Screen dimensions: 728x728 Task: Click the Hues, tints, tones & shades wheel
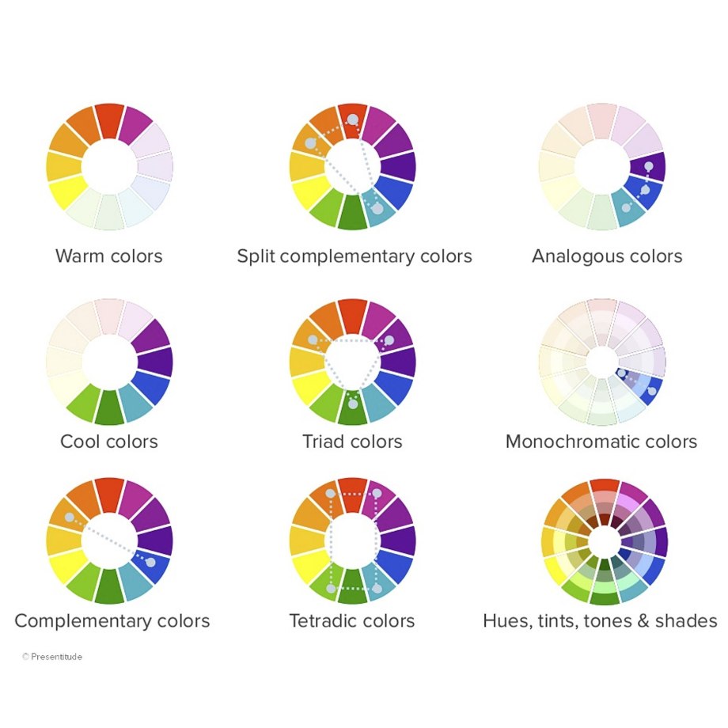coord(604,542)
